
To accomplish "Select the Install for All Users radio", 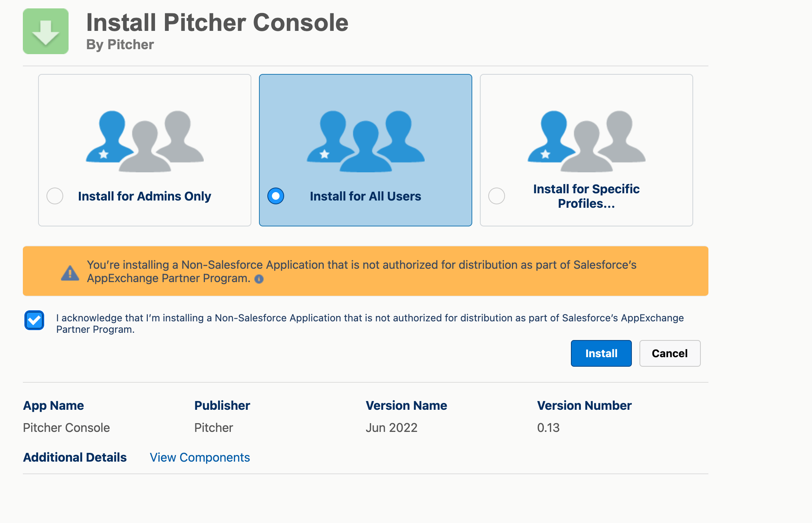I will [276, 196].
